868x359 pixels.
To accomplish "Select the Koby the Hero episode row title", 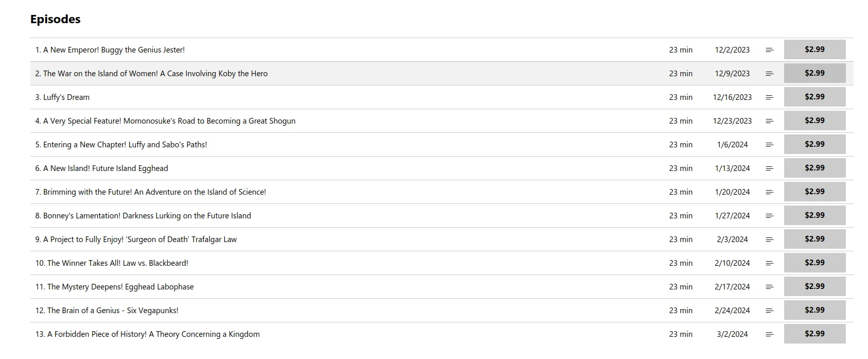I will 151,74.
